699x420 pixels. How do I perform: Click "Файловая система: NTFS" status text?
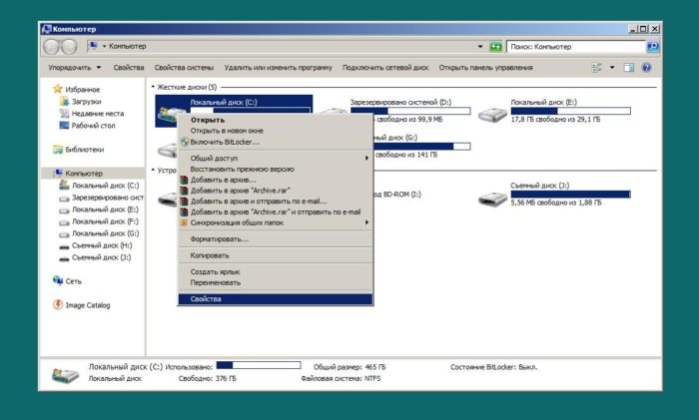(341, 379)
